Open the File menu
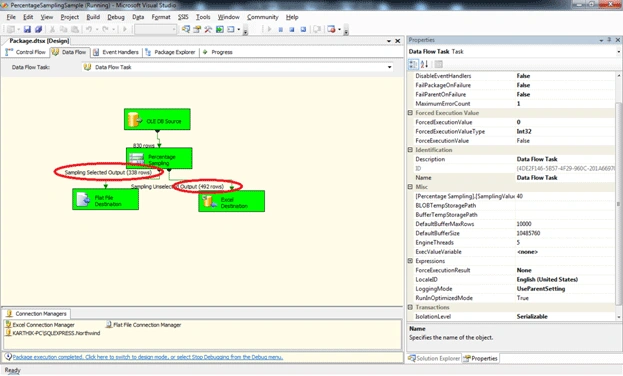Image resolution: width=623 pixels, height=376 pixels. click(x=11, y=17)
